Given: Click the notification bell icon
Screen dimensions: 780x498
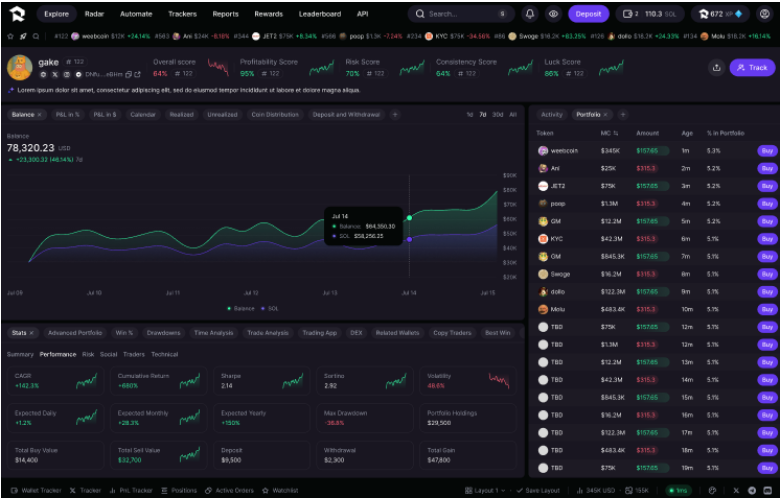Looking at the screenshot, I should [530, 14].
